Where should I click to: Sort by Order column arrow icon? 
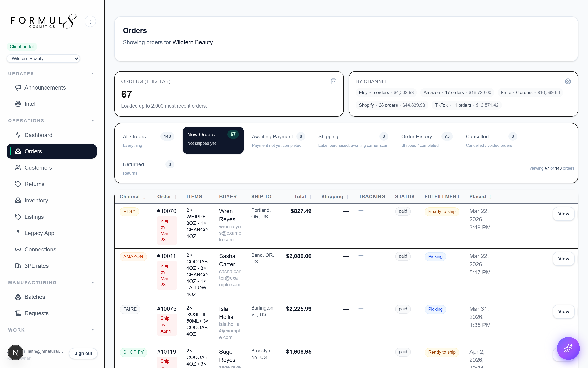coord(175,197)
